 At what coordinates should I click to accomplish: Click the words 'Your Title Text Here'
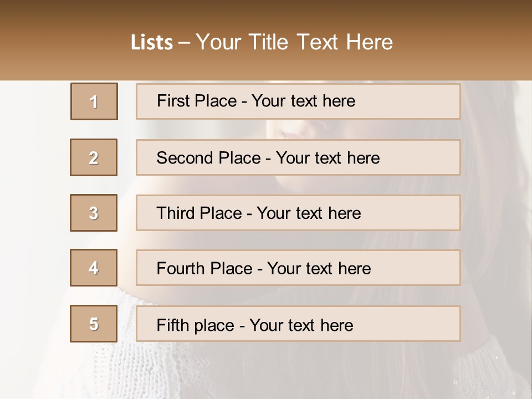pyautogui.click(x=294, y=42)
